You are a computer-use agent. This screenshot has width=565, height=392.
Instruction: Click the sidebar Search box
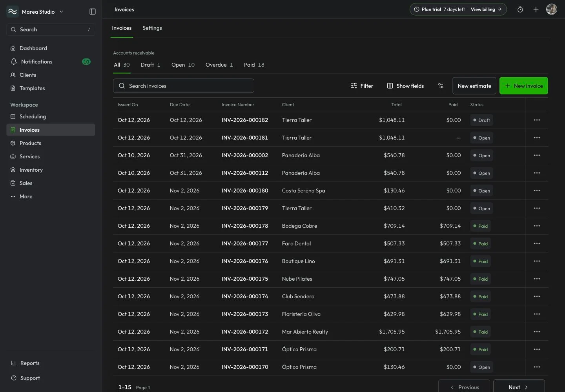click(51, 29)
